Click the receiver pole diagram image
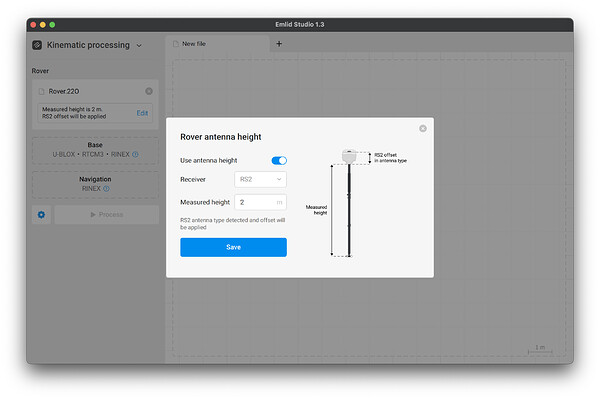The image size is (600, 398). [x=349, y=203]
